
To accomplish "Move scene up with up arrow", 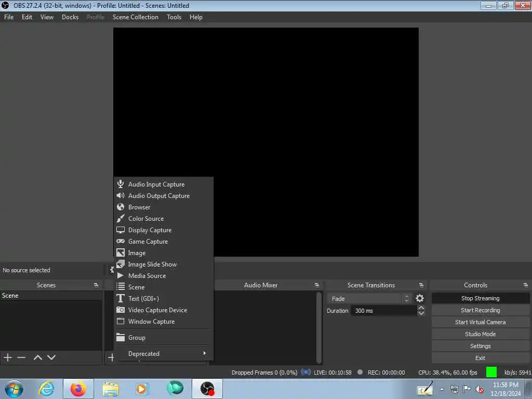I will point(38,357).
